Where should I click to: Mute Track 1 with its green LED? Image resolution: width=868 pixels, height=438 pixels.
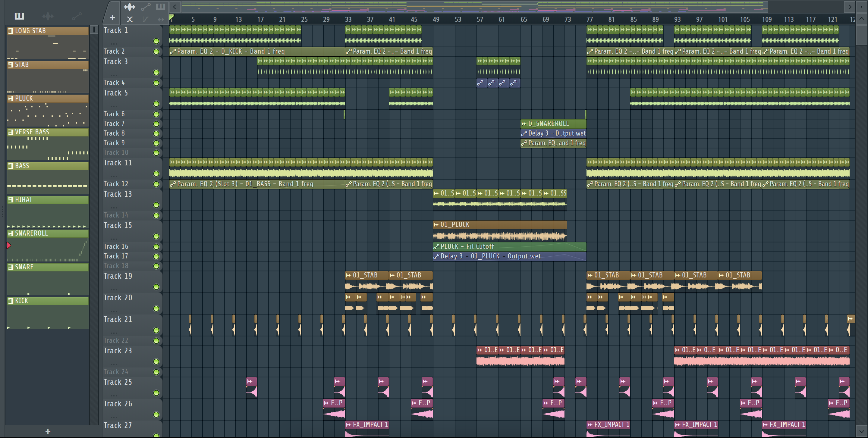pos(156,41)
